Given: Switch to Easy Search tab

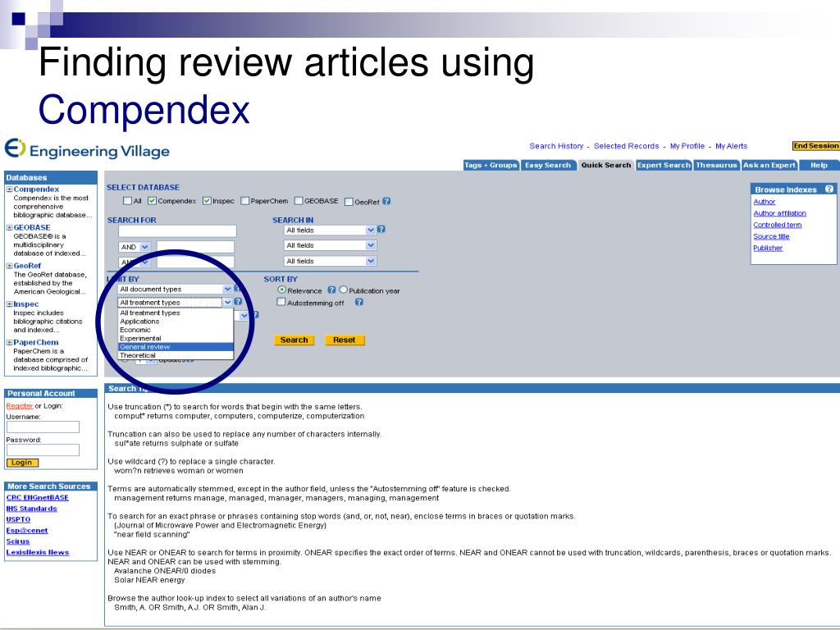Looking at the screenshot, I should [x=548, y=165].
